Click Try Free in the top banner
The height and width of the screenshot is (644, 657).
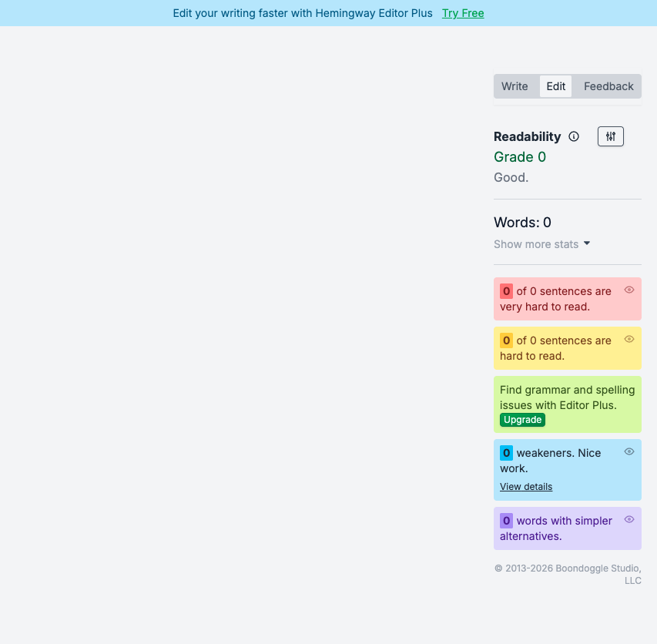[x=462, y=13]
